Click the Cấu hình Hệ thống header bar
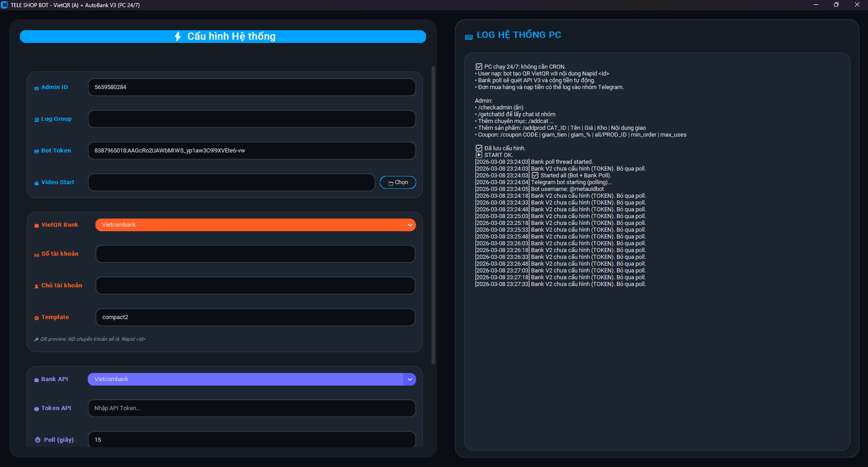 [223, 36]
